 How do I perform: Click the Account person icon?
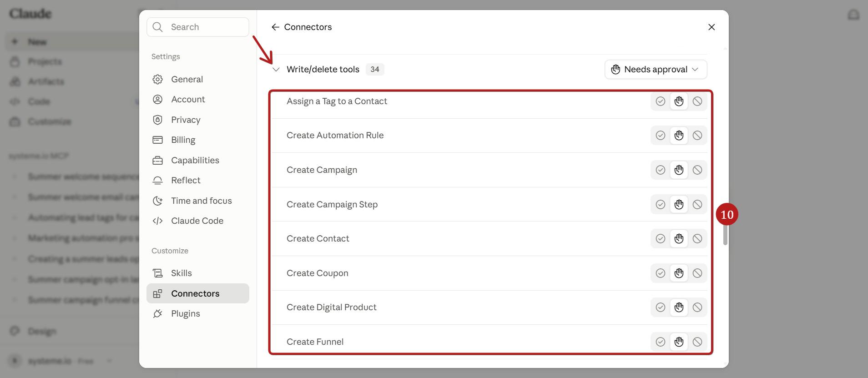click(157, 99)
